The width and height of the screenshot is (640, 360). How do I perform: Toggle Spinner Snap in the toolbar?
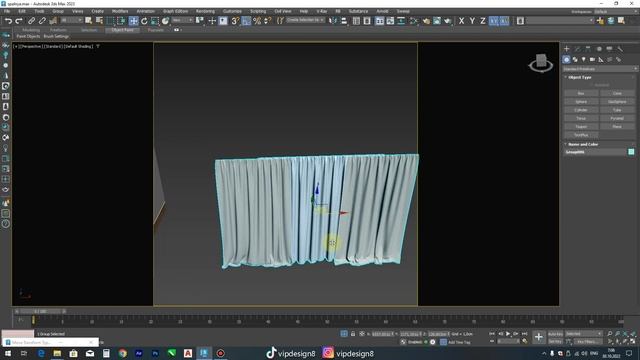[x=267, y=21]
